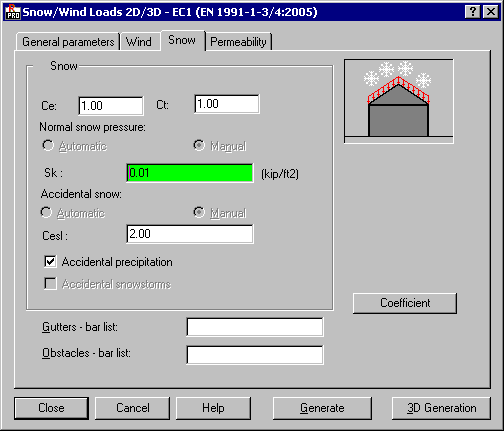504x431 pixels.
Task: Click the Cesl value field
Action: pyautogui.click(x=190, y=234)
